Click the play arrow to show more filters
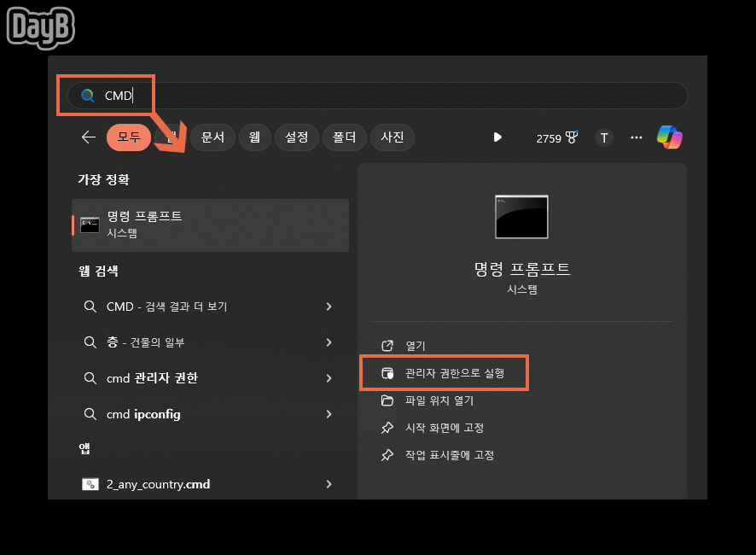 coord(497,137)
